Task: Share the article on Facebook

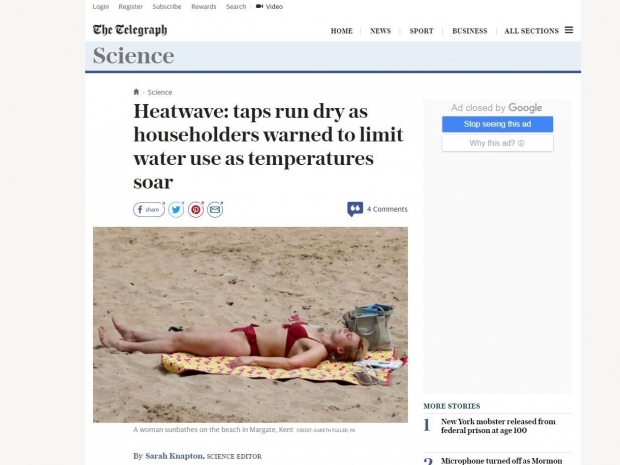Action: pos(149,209)
